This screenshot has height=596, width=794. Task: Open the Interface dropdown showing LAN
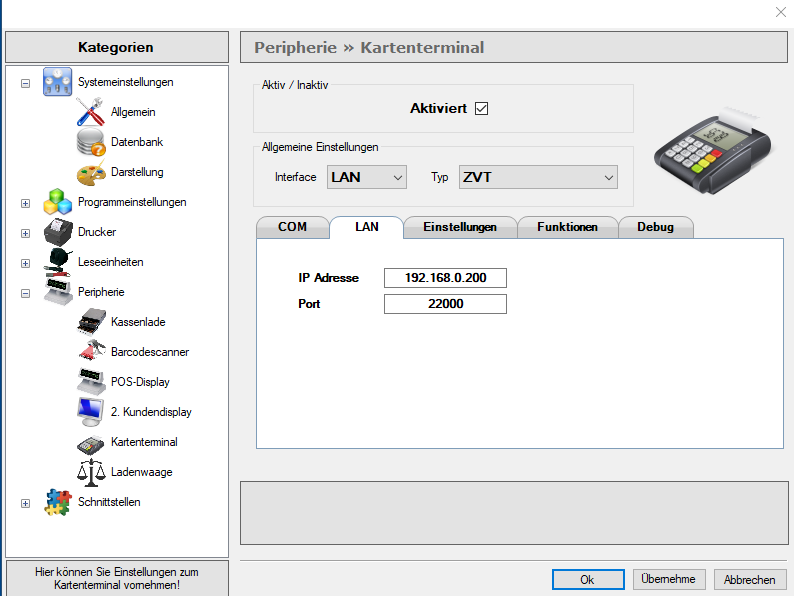367,177
